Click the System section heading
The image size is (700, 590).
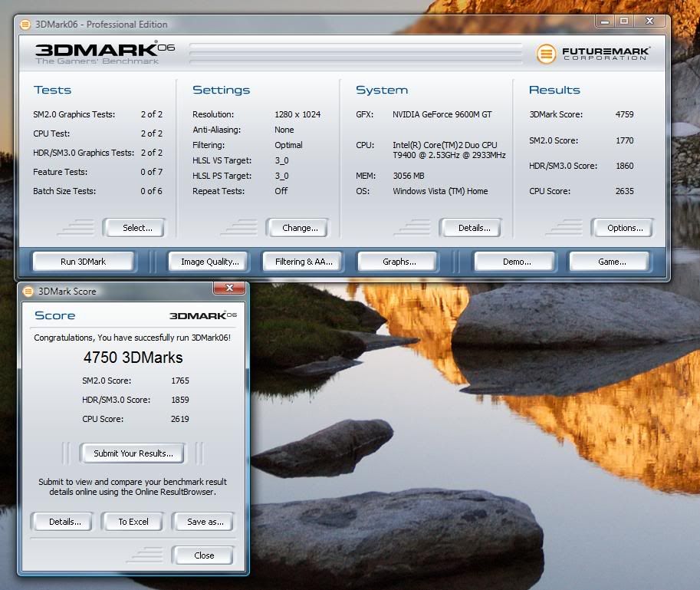pyautogui.click(x=382, y=91)
